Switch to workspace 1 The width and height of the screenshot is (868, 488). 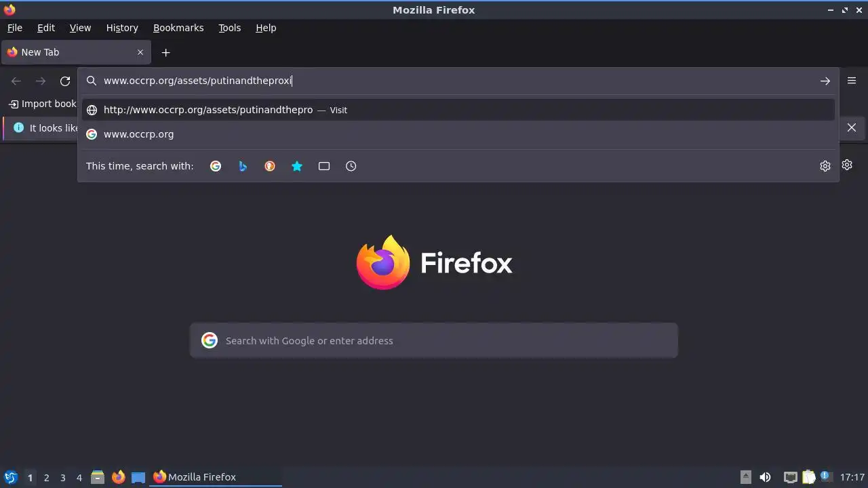click(x=30, y=478)
